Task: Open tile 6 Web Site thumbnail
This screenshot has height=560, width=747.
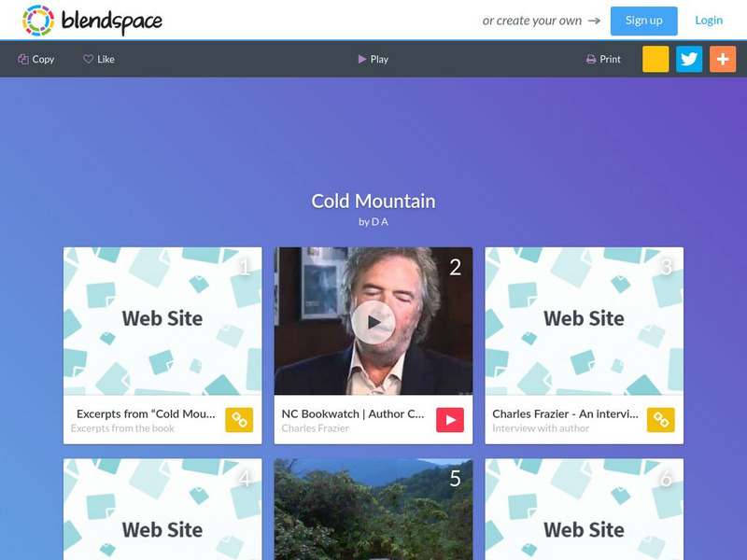Action: (585, 509)
